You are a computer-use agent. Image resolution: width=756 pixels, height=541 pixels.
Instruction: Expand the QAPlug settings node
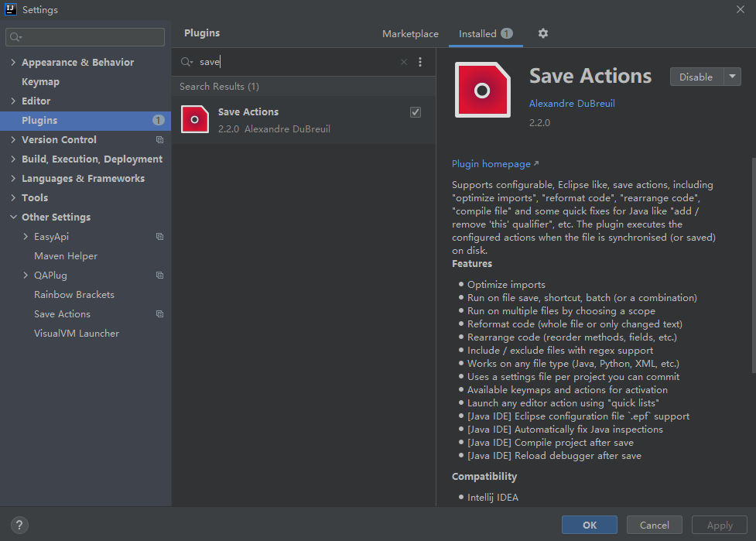point(26,276)
